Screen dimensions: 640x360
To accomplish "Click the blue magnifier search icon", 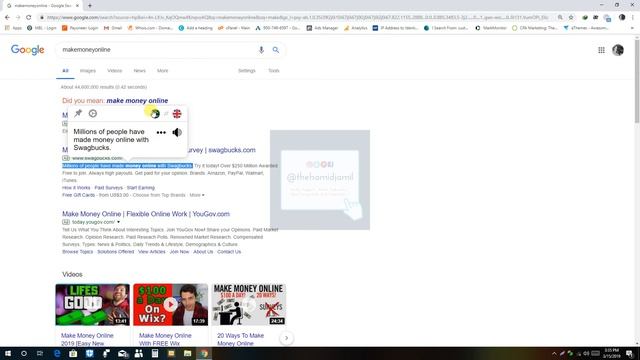I will click(x=276, y=50).
